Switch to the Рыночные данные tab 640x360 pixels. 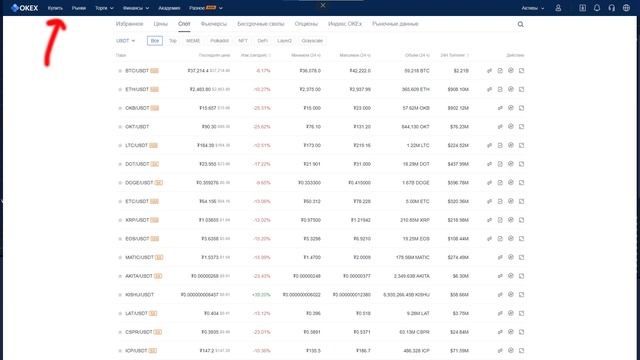click(395, 24)
